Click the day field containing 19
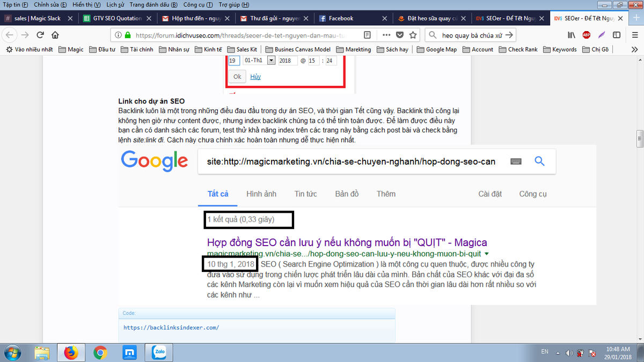Screen dimensions: 644x362 [x=234, y=61]
